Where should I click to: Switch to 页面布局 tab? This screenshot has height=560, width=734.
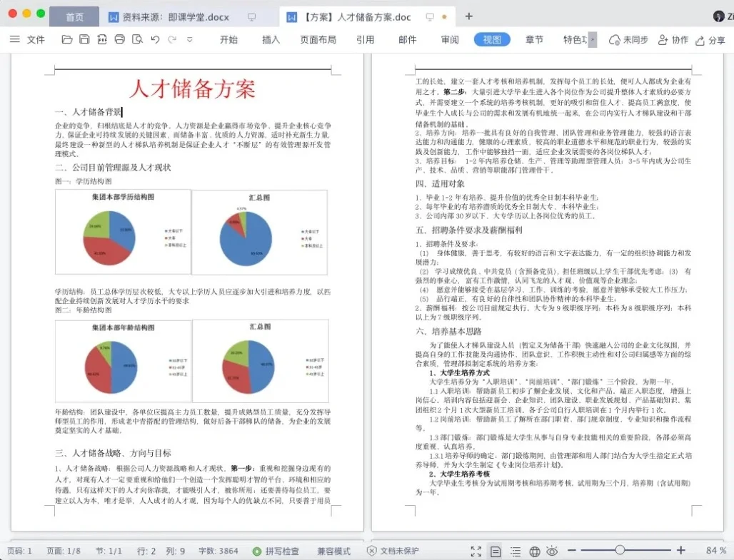[x=318, y=40]
